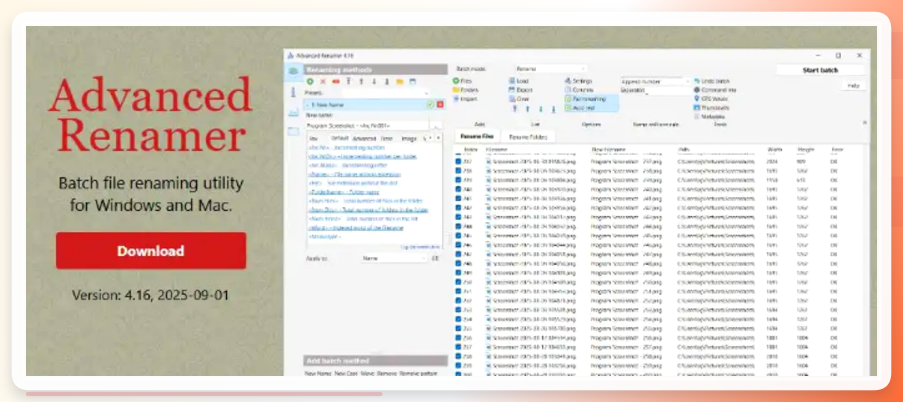Uncheck the checkbox for row index 237

pyautogui.click(x=458, y=162)
